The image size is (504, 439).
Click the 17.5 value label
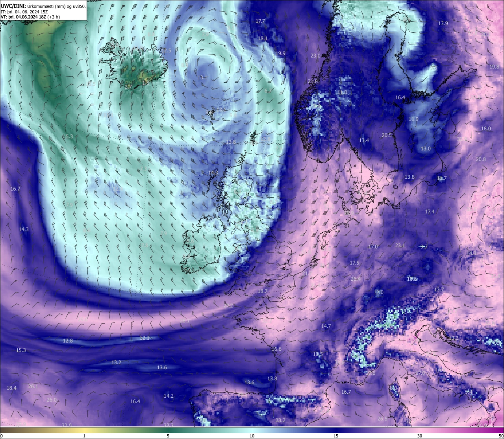click(x=354, y=263)
